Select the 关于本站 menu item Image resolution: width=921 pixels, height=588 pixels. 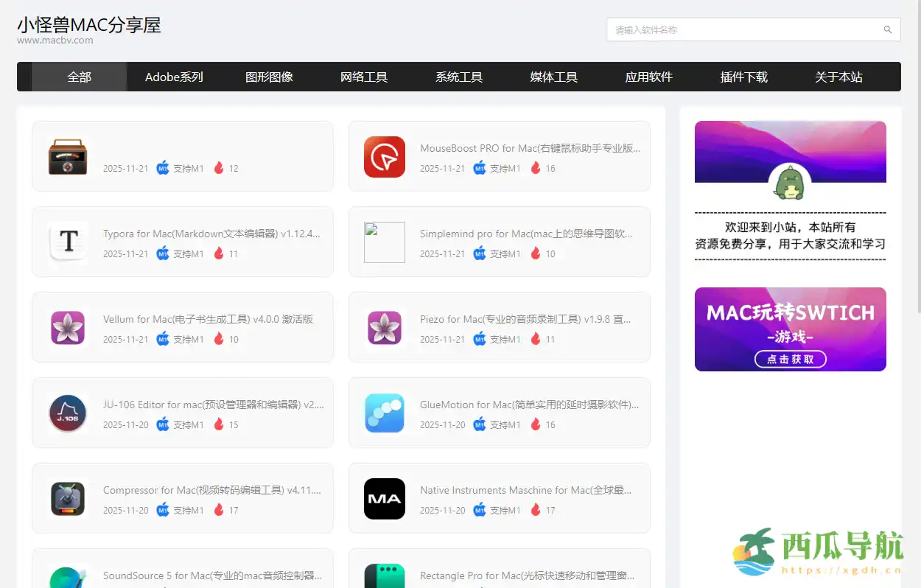[x=838, y=77]
